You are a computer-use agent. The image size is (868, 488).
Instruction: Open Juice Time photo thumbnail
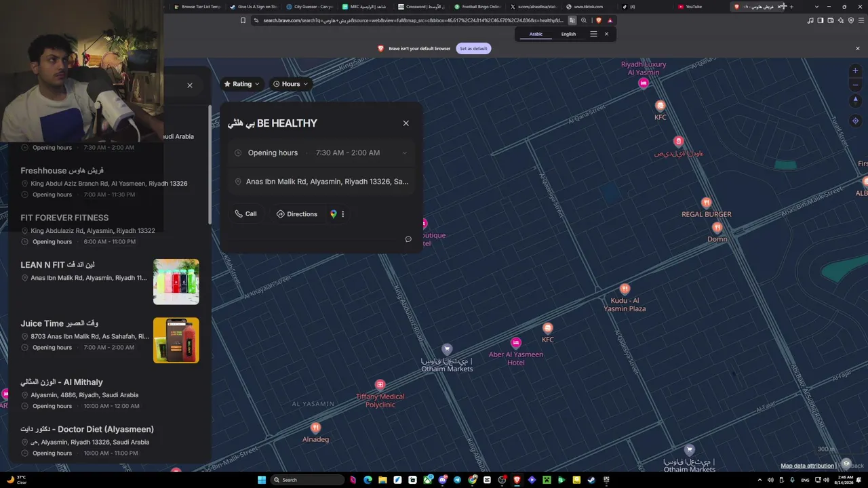[x=176, y=340]
